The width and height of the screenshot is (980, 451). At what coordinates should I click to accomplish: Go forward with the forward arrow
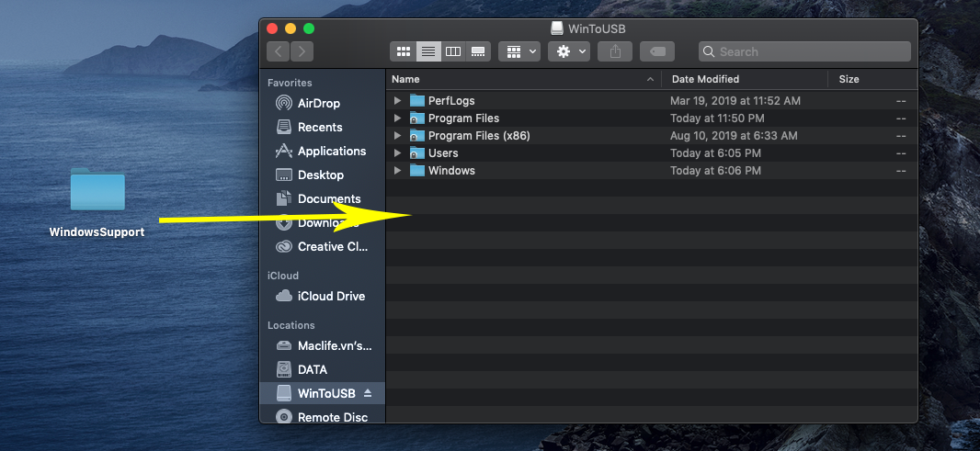click(302, 51)
